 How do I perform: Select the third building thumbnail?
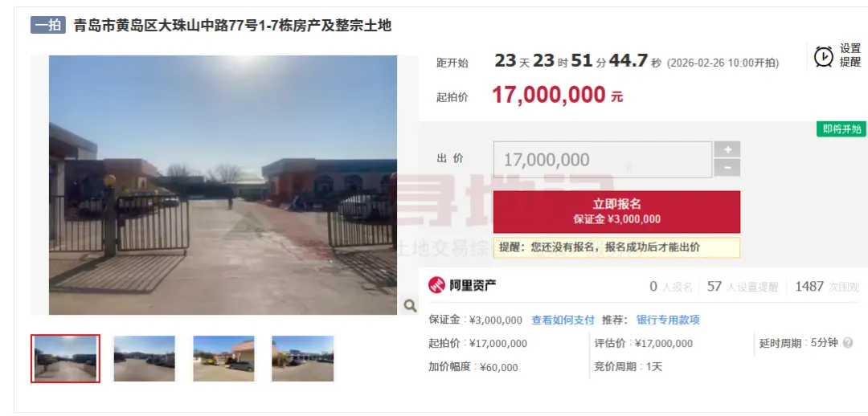coord(223,358)
